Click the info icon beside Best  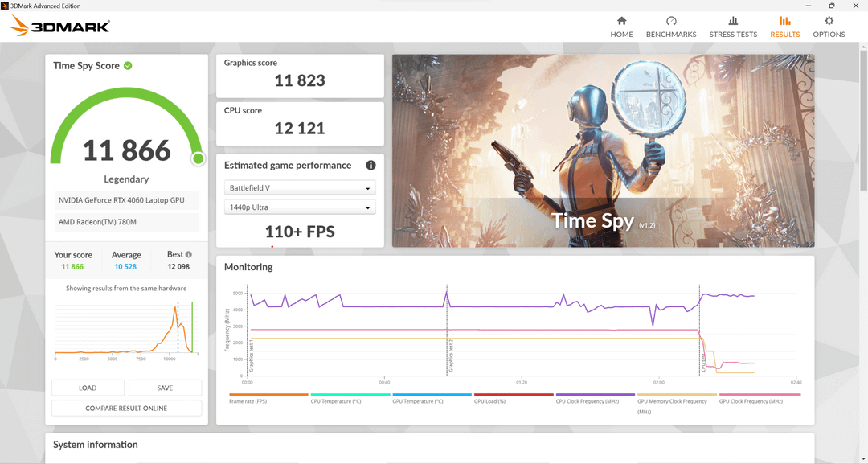coord(189,255)
